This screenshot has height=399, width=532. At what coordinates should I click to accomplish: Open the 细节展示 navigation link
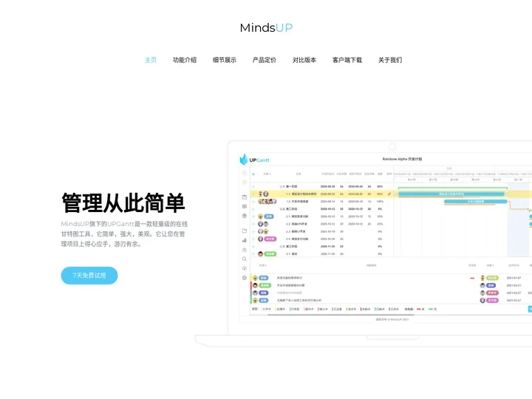click(x=225, y=60)
